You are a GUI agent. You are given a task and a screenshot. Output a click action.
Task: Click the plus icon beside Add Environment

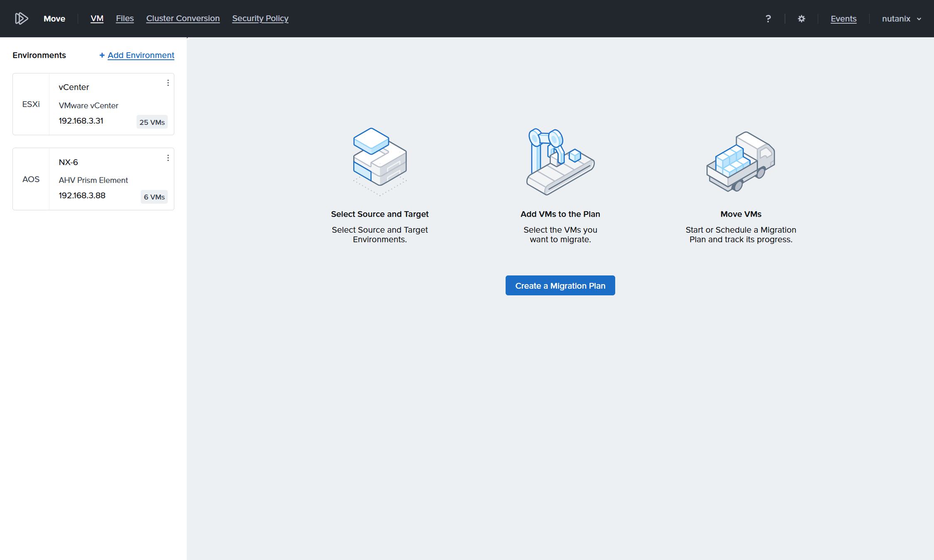point(102,55)
